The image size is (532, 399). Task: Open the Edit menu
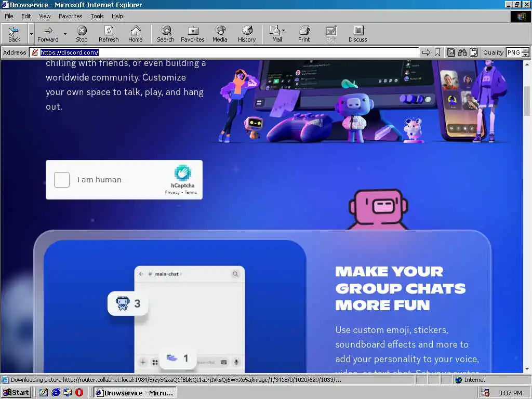26,16
